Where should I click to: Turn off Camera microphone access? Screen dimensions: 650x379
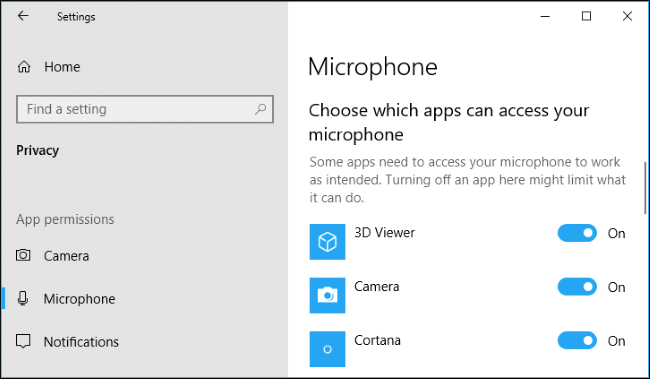(x=577, y=287)
